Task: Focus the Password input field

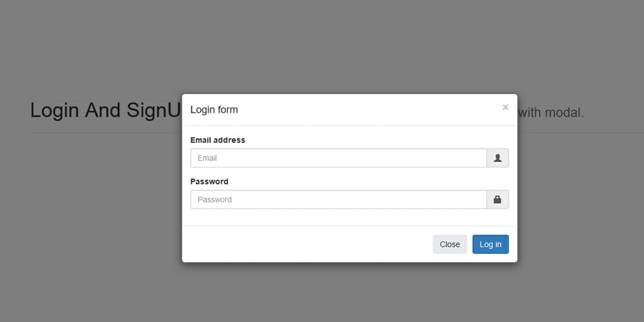Action: point(338,200)
